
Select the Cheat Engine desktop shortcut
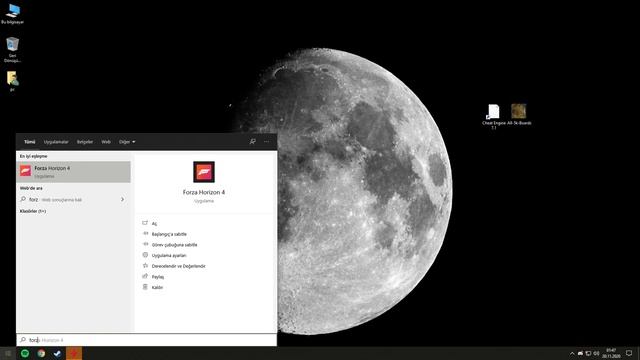tap(493, 116)
